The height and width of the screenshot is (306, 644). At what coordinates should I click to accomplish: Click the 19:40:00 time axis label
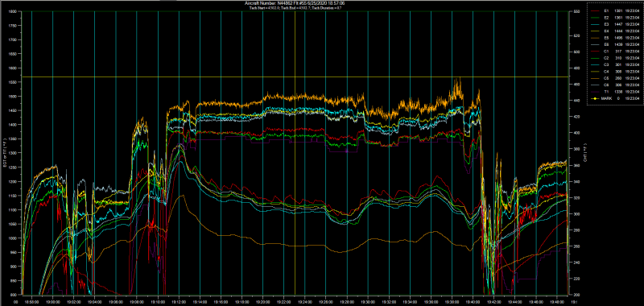(473, 301)
